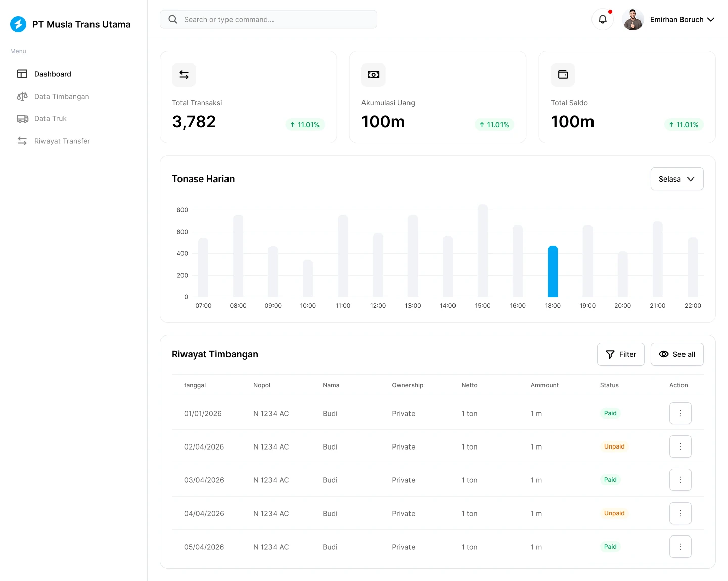The width and height of the screenshot is (728, 581).
Task: Click the tanggal column header
Action: coord(195,385)
